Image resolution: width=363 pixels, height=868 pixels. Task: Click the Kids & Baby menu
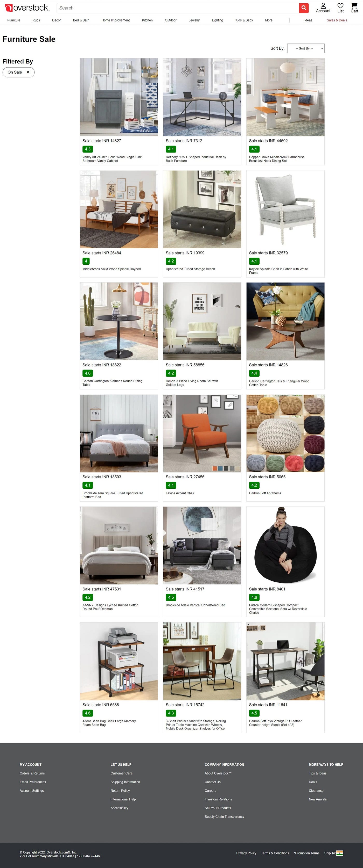(x=244, y=20)
